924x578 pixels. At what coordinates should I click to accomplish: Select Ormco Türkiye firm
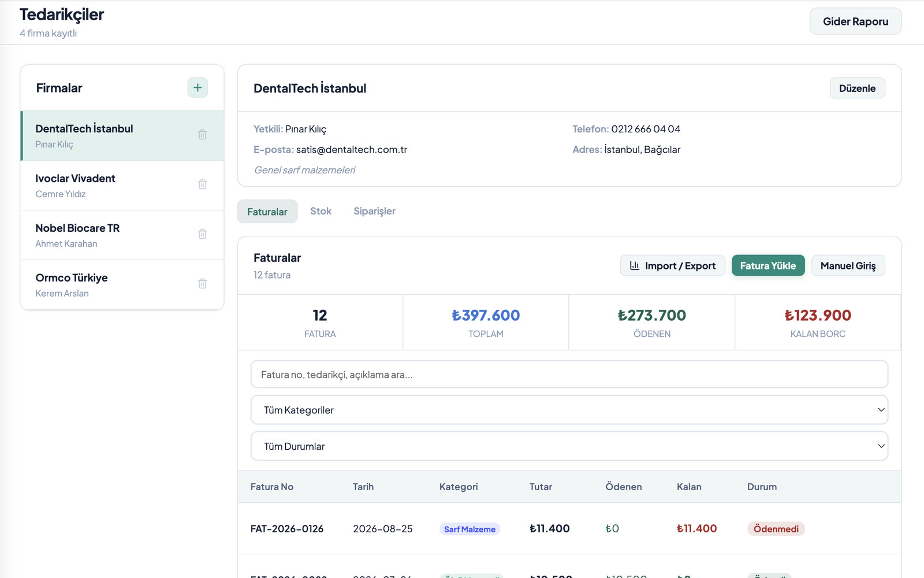click(x=122, y=285)
